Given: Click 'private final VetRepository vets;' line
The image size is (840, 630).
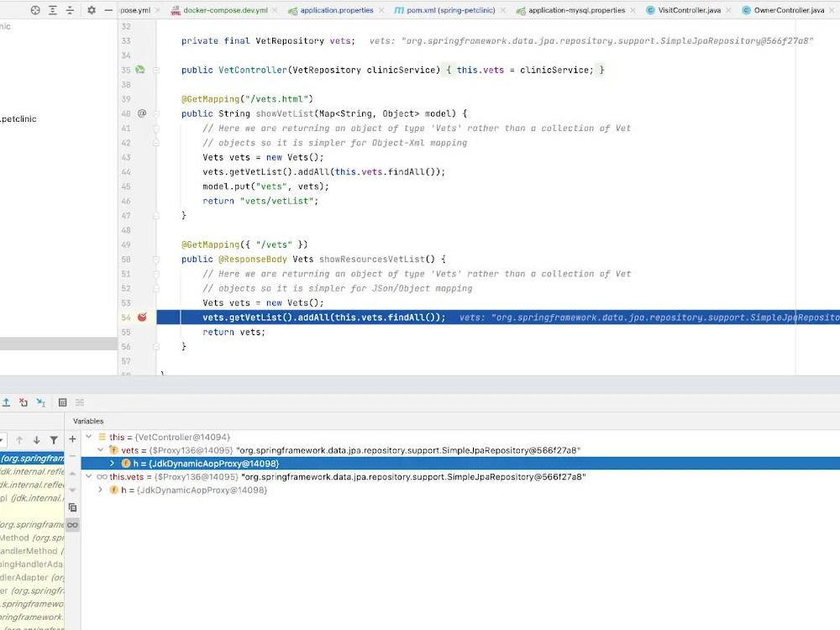Looking at the screenshot, I should (x=268, y=40).
